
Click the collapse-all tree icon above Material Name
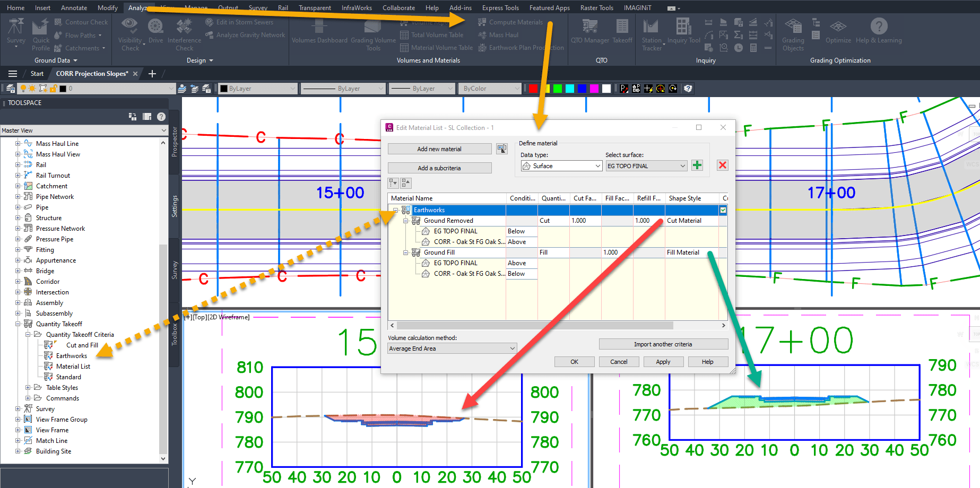406,183
